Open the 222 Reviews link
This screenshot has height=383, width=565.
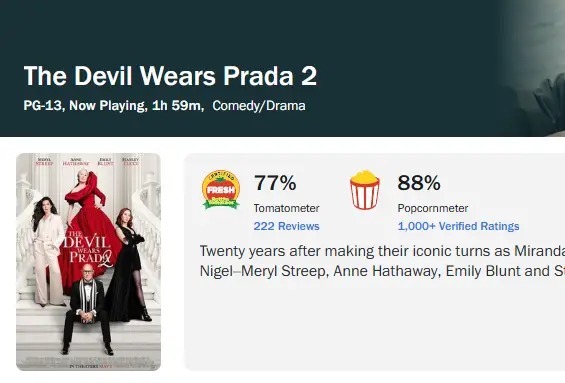pyautogui.click(x=286, y=226)
